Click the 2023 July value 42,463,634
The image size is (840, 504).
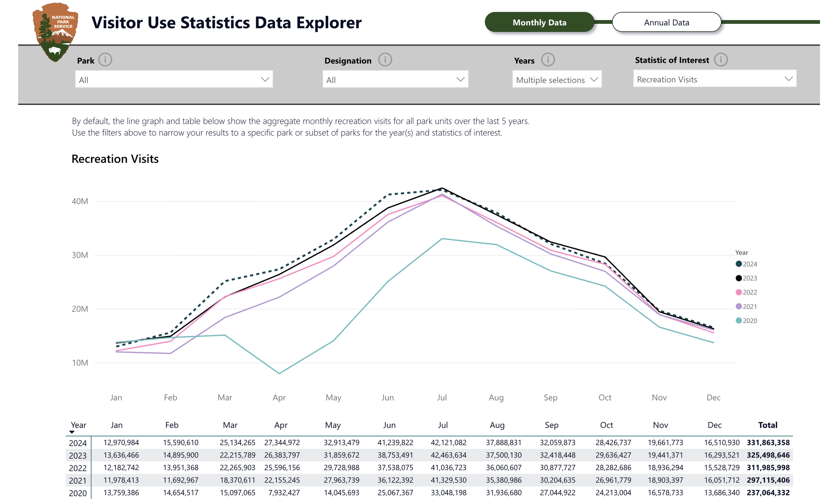tap(449, 455)
